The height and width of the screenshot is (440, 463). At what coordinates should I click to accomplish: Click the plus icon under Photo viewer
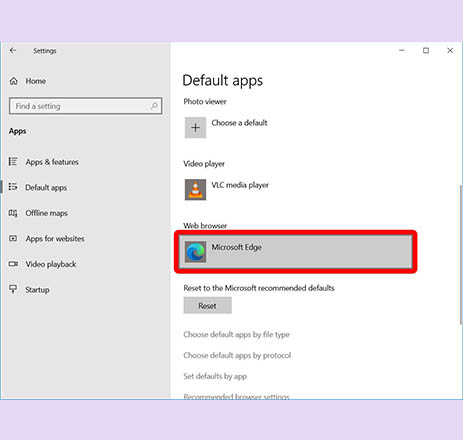click(x=195, y=127)
